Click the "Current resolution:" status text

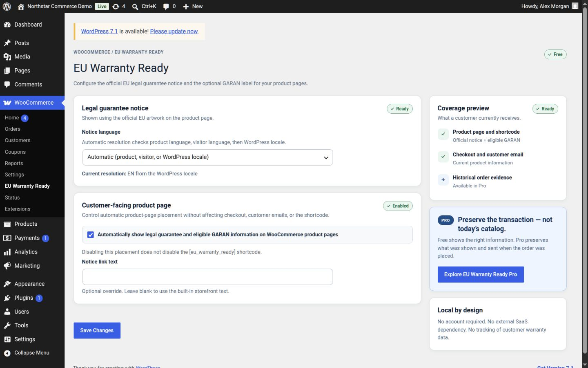click(x=140, y=174)
